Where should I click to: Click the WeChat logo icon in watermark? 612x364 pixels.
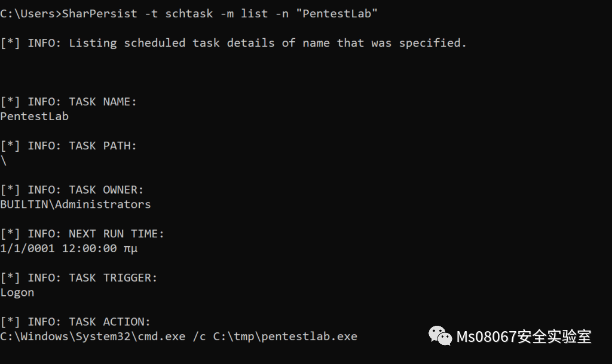coord(440,336)
